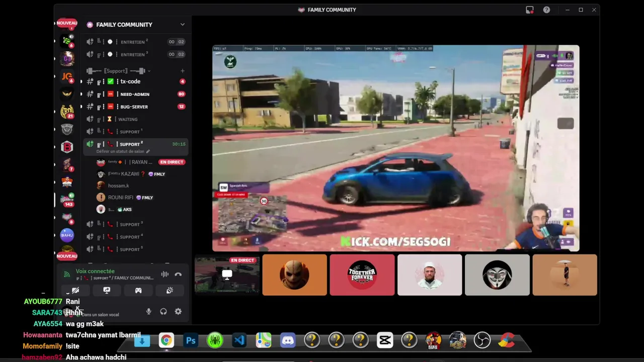644x362 pixels.
Task: Open the Discord inbox icon in the title bar
Action: [530, 10]
